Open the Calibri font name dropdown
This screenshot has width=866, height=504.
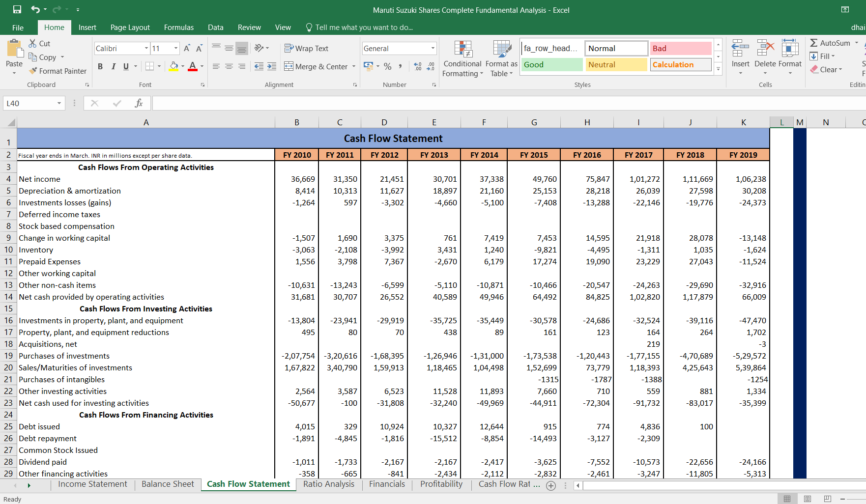(146, 48)
